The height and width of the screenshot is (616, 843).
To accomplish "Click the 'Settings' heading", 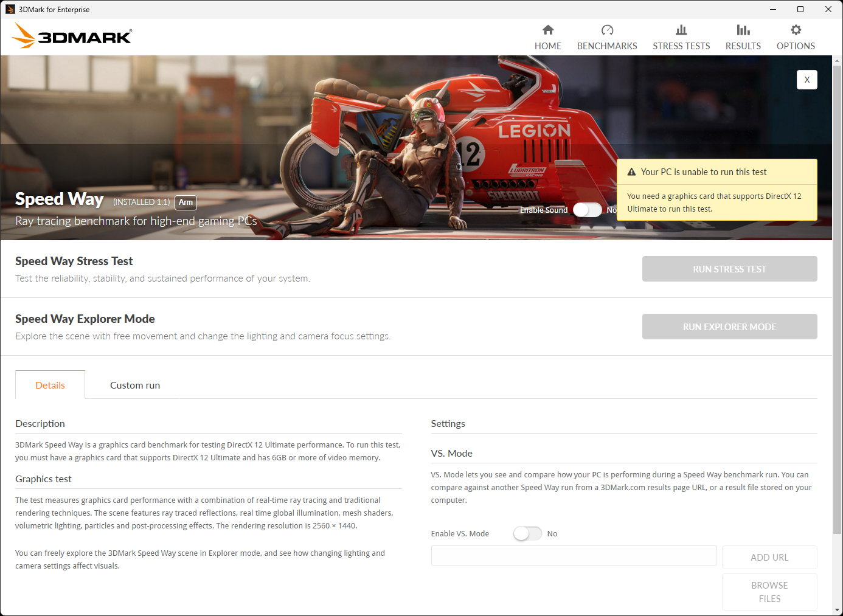I will point(448,423).
